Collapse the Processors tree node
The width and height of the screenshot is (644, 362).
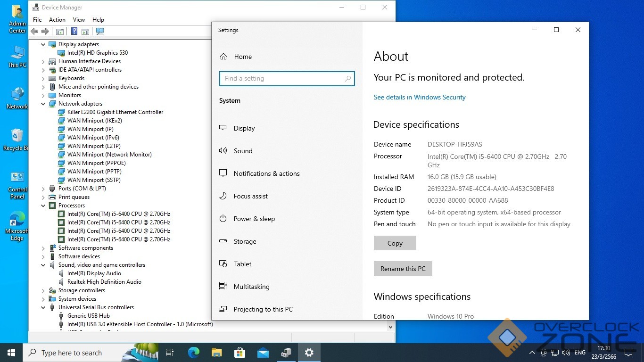pyautogui.click(x=43, y=206)
